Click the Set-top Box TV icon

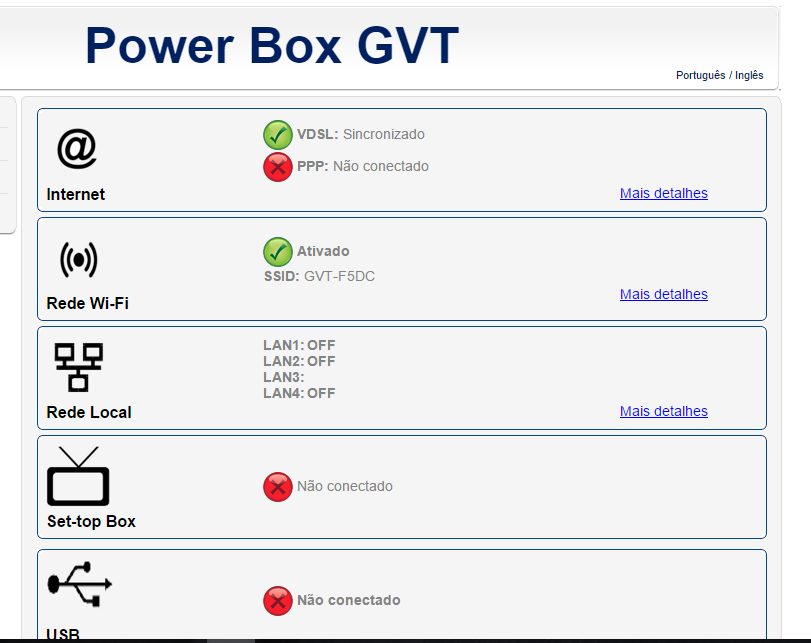[x=78, y=476]
